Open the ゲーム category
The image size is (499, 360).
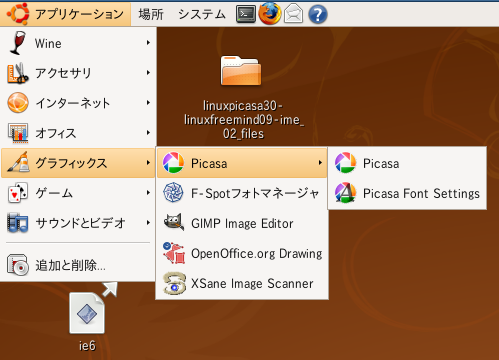[78, 193]
